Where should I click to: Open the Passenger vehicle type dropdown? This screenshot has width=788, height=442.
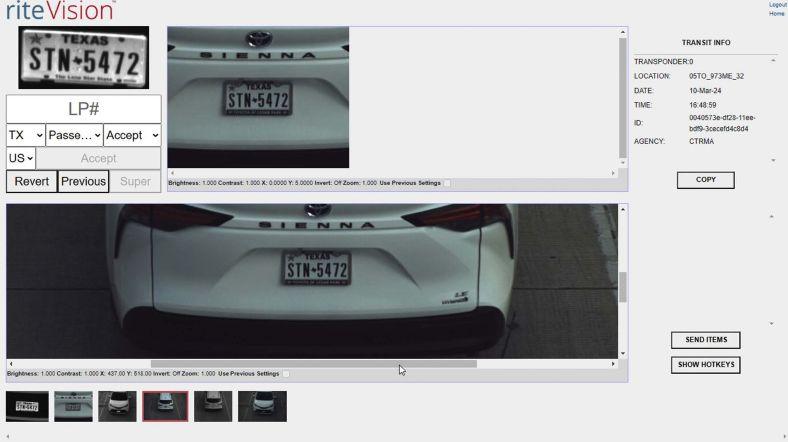pos(74,135)
